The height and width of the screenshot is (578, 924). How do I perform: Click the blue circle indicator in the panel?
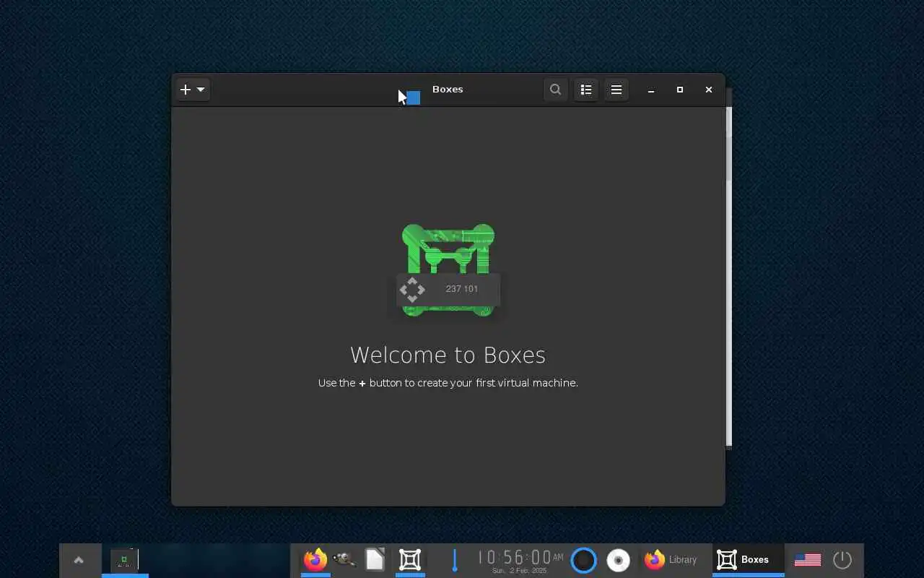click(584, 560)
